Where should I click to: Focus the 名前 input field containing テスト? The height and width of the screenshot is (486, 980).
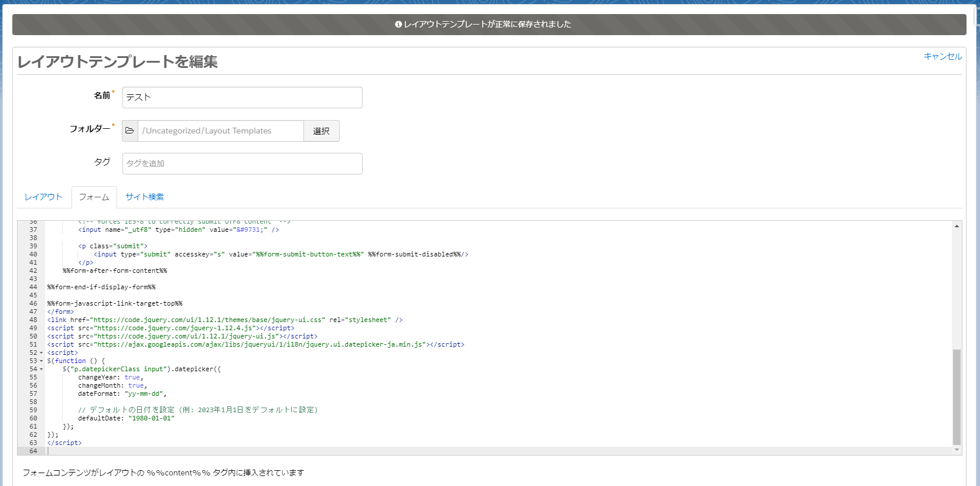coord(242,97)
